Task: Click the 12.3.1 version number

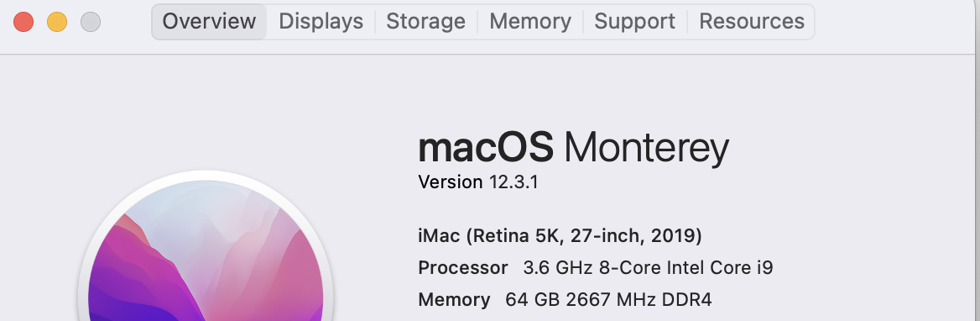Action: (x=513, y=182)
